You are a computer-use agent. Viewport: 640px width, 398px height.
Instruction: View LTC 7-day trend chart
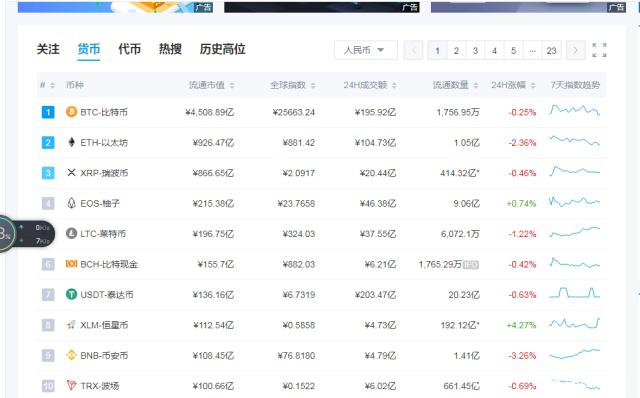click(x=575, y=232)
